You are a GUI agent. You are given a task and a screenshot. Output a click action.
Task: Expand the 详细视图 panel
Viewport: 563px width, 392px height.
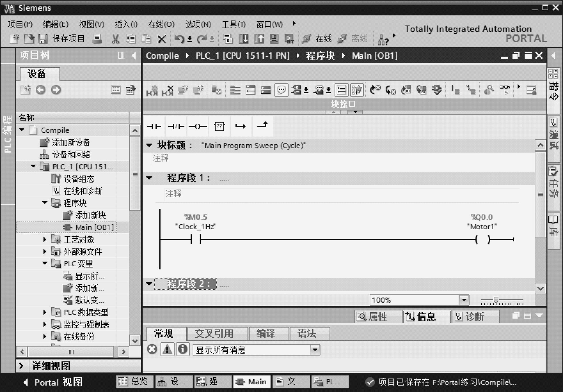[x=21, y=366]
